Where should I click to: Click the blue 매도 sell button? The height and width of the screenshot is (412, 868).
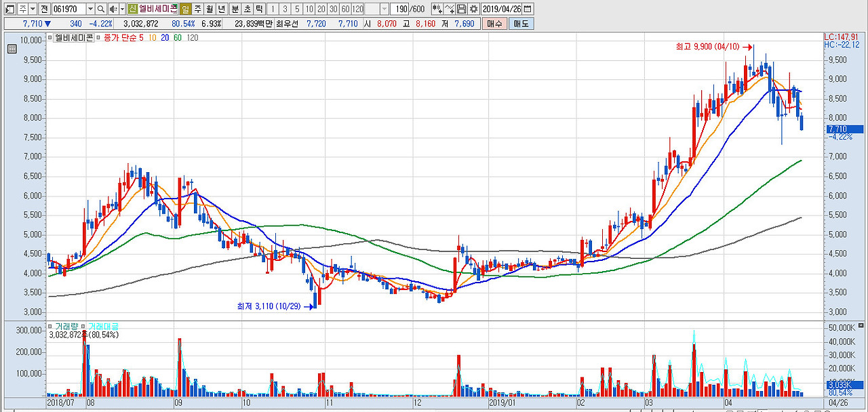[521, 24]
